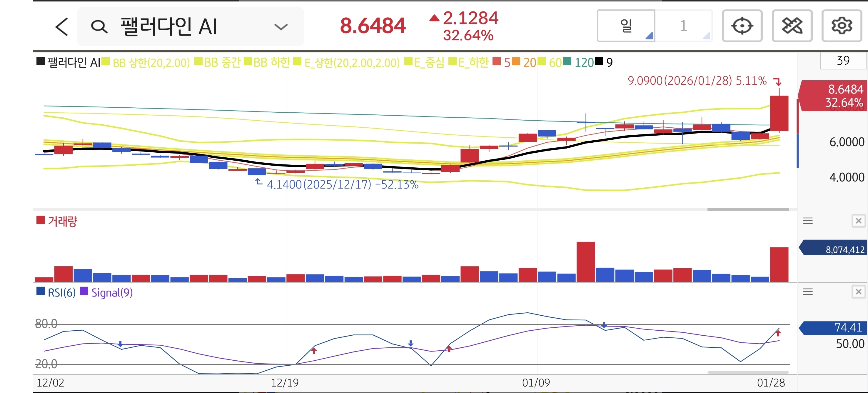Close the RSI indicator panel
This screenshot has width=868, height=393.
click(858, 292)
